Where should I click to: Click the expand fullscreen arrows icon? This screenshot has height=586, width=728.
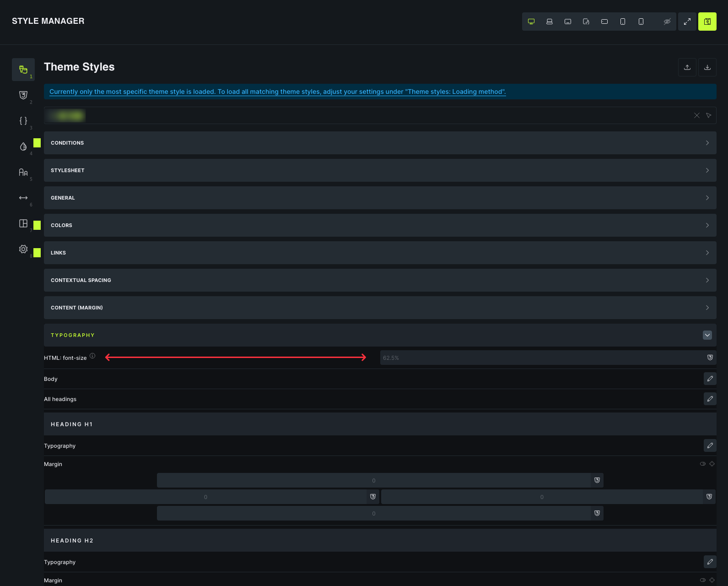coord(687,22)
